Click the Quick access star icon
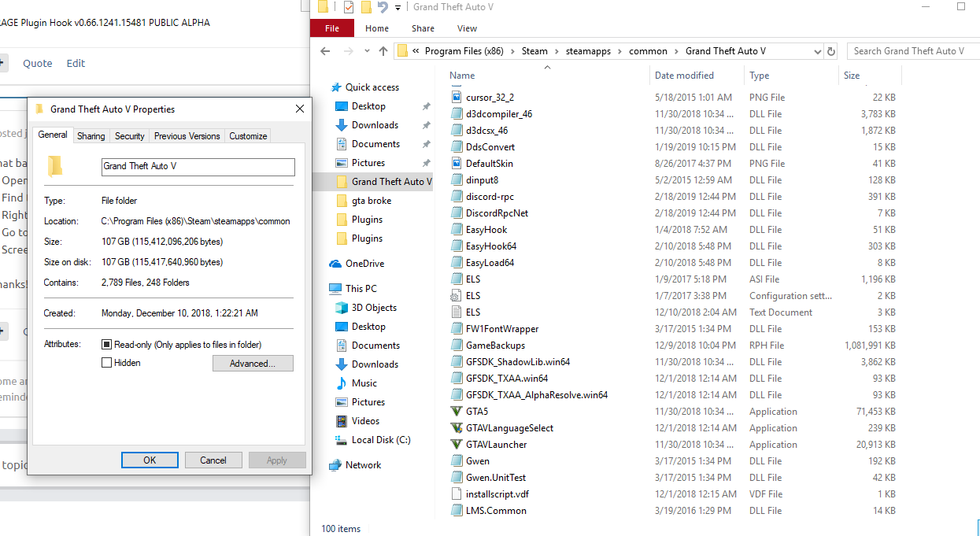The height and width of the screenshot is (536, 980). tap(335, 87)
